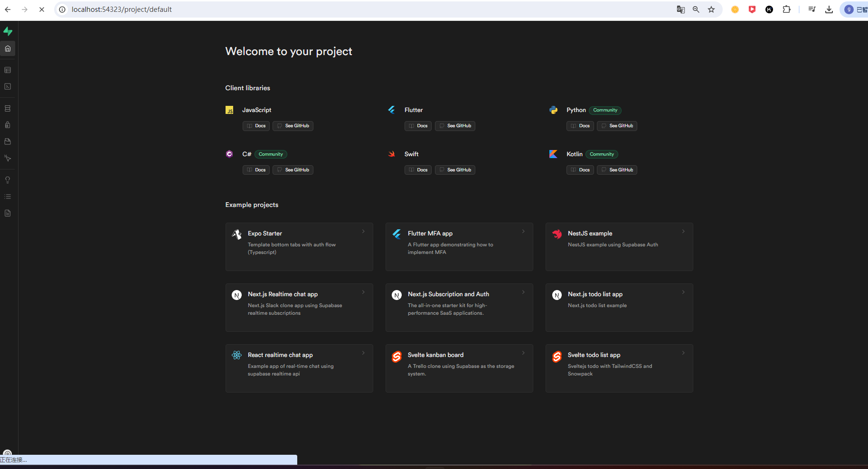Open Swift See GitHub button
868x469 pixels.
tap(455, 170)
